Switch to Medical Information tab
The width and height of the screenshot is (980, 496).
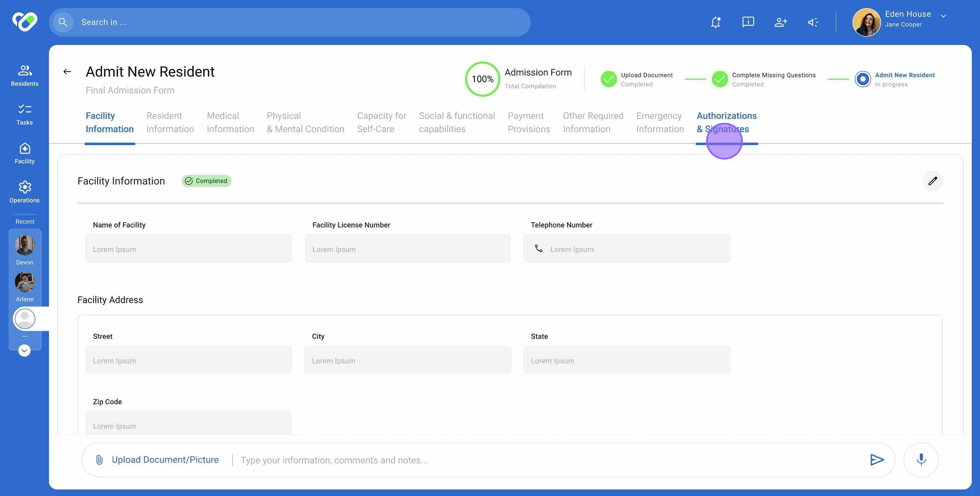coord(230,122)
